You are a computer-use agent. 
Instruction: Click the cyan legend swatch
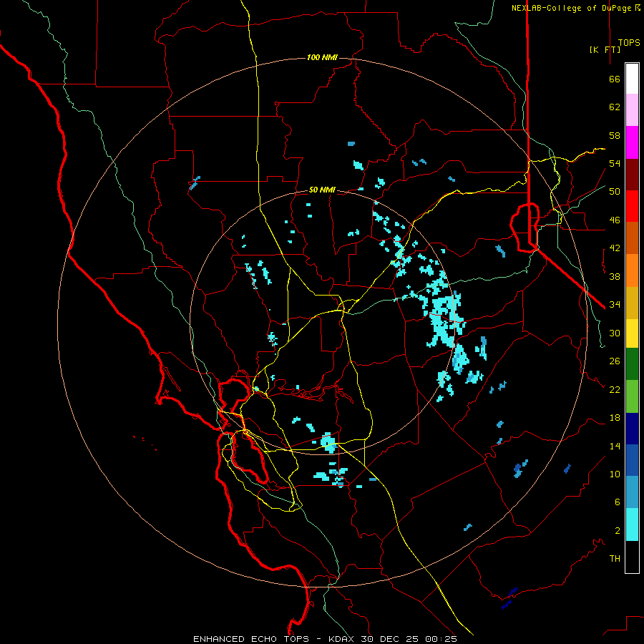[x=632, y=525]
